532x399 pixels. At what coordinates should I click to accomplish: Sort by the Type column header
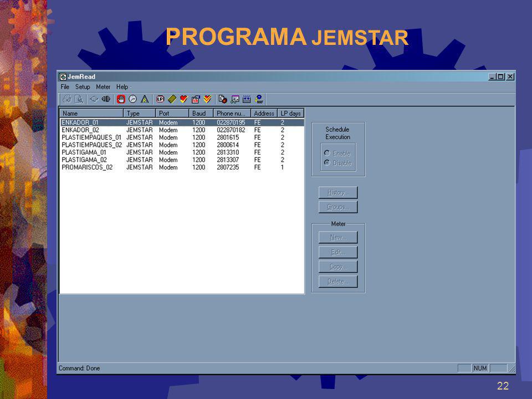pos(140,113)
